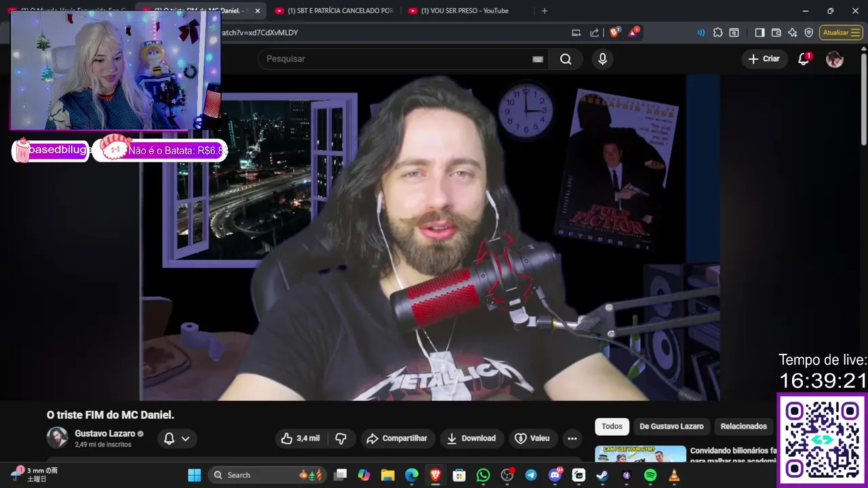Click the share page icon in address bar
This screenshot has width=868, height=488.
(x=595, y=33)
